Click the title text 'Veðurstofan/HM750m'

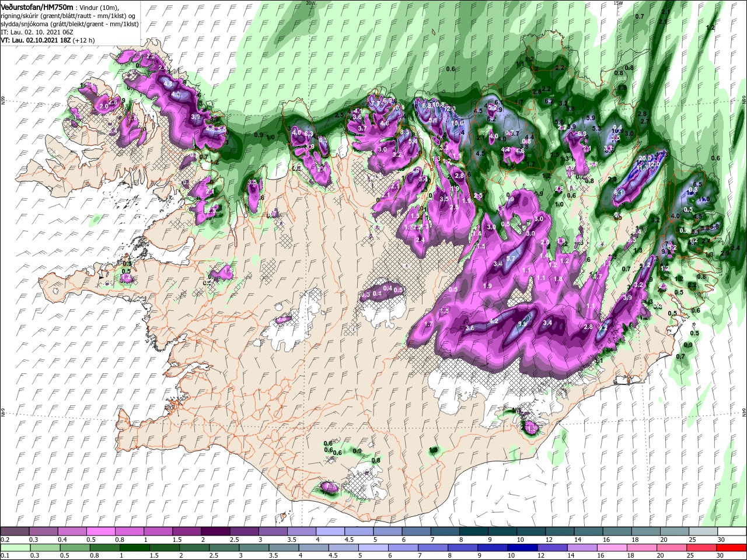37,6
